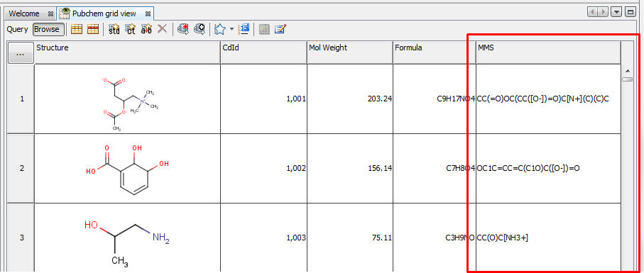Toggle the Browse mode button
644x273 pixels.
pos(48,29)
